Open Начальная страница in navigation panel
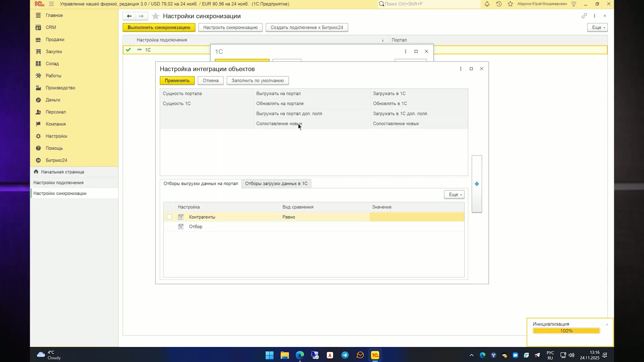Viewport: 644px width, 362px height. point(62,172)
